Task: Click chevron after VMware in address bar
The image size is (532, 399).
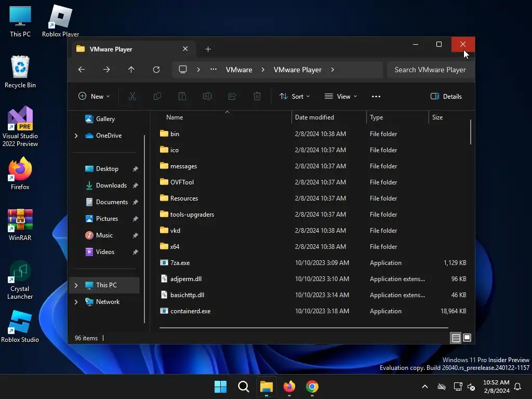Action: 263,70
